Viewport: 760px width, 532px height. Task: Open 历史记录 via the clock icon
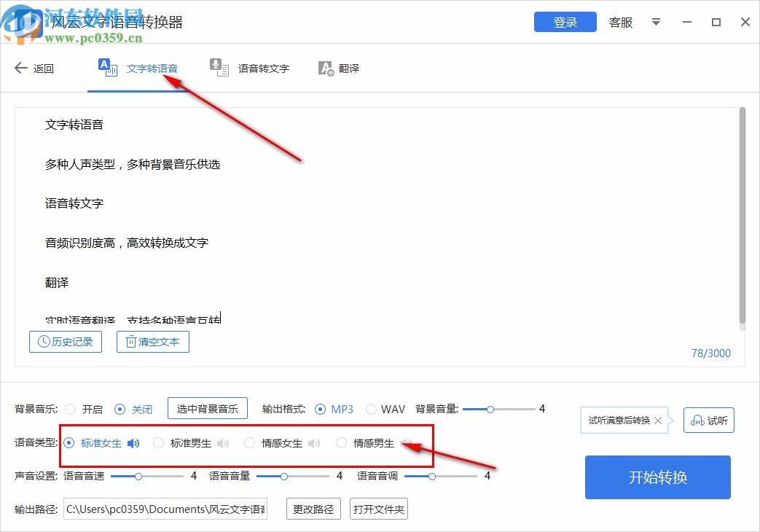(x=44, y=342)
